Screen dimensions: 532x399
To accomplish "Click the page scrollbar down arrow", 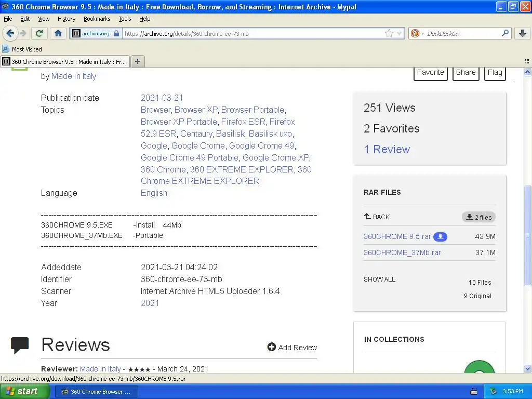I will [527, 368].
